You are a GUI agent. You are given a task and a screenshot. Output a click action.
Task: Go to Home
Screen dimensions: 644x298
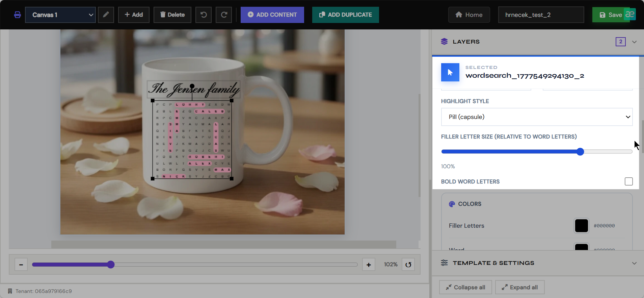click(469, 15)
